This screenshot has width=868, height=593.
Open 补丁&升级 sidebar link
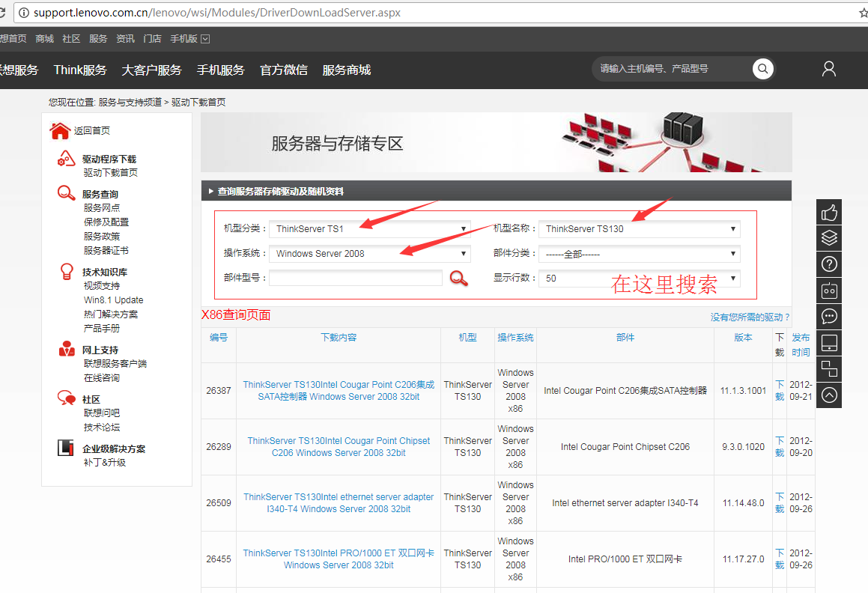click(x=105, y=462)
